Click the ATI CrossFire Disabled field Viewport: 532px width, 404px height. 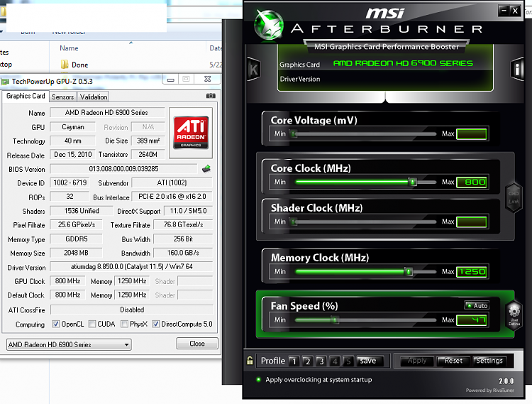(132, 310)
